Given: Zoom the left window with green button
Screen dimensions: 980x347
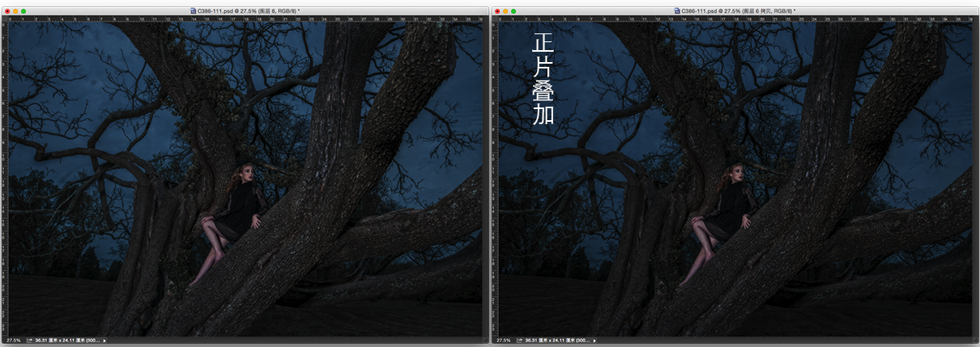Looking at the screenshot, I should [24, 11].
